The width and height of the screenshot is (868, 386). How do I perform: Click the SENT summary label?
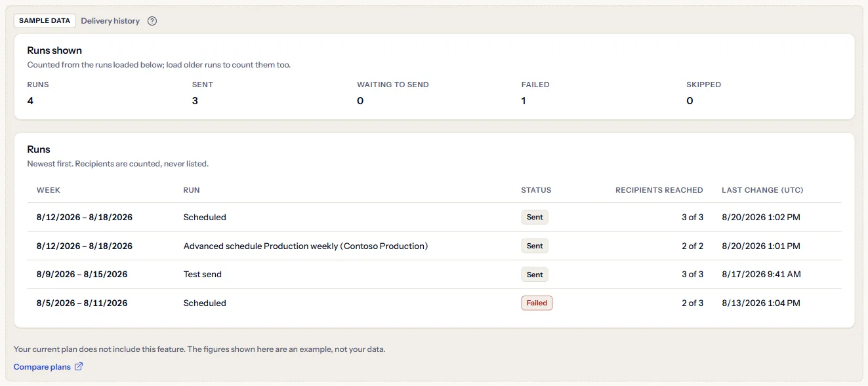point(203,85)
